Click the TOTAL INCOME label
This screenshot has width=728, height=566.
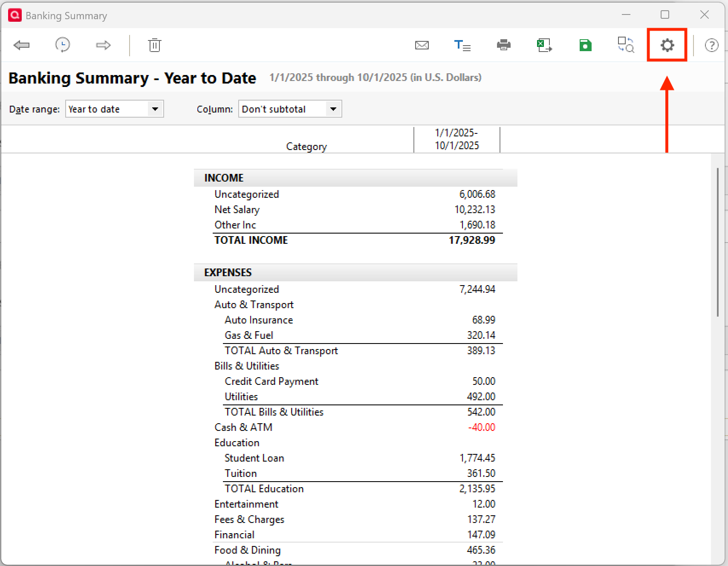[x=251, y=240]
